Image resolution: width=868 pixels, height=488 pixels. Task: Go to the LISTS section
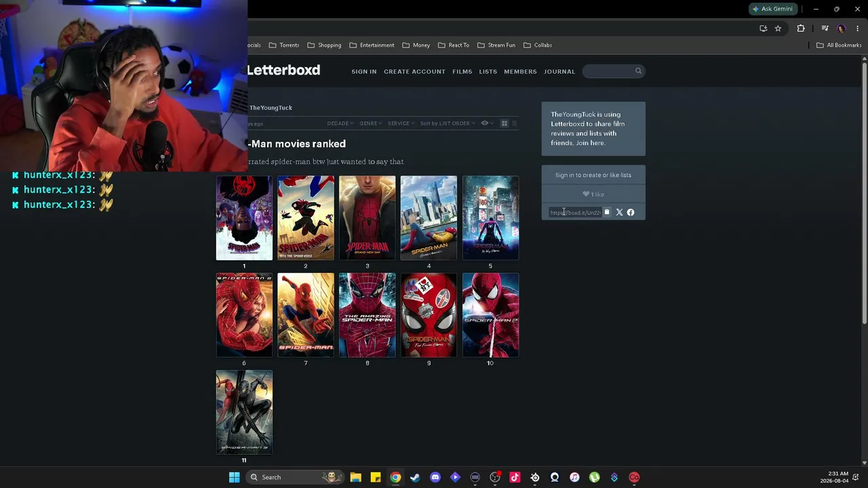pos(488,71)
